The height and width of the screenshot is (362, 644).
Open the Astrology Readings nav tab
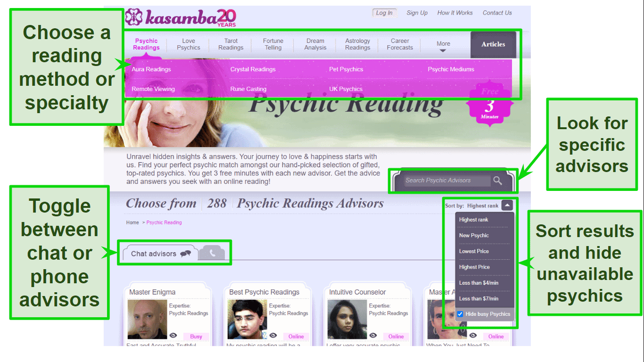[358, 44]
